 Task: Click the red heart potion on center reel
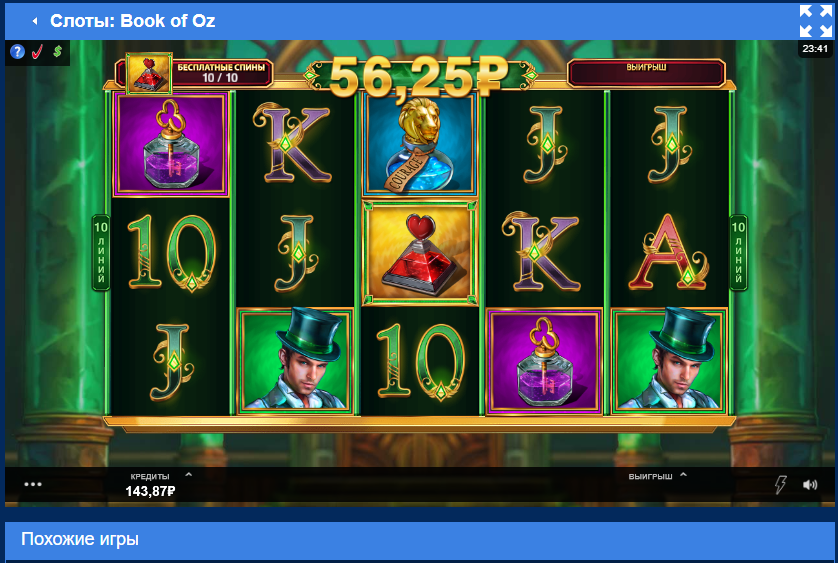(420, 254)
